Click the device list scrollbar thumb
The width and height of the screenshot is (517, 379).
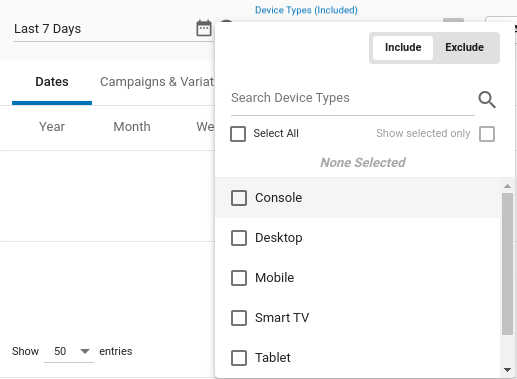tap(507, 264)
